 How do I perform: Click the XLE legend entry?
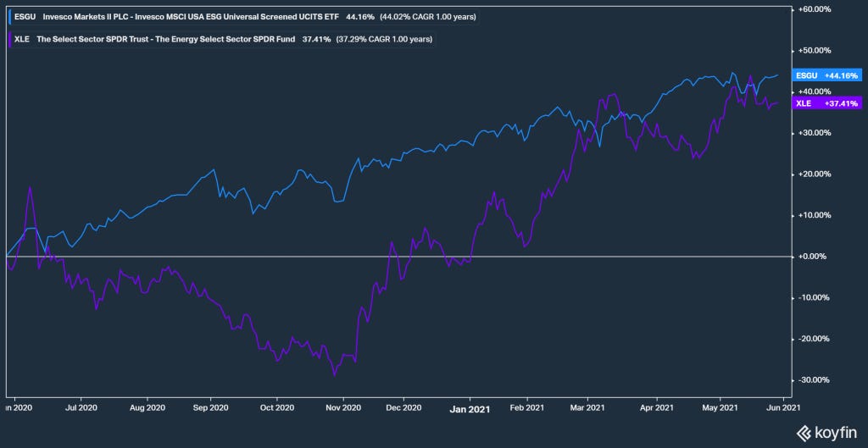click(x=222, y=39)
